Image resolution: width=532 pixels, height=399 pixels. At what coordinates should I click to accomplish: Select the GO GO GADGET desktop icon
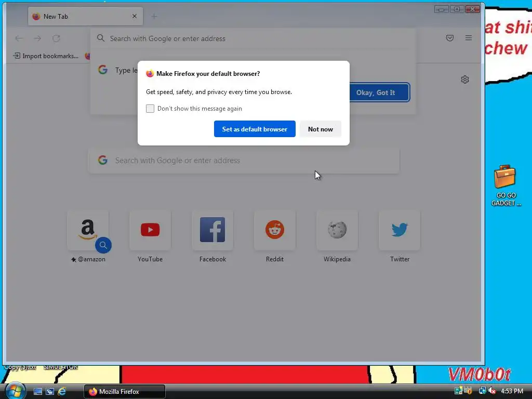506,185
